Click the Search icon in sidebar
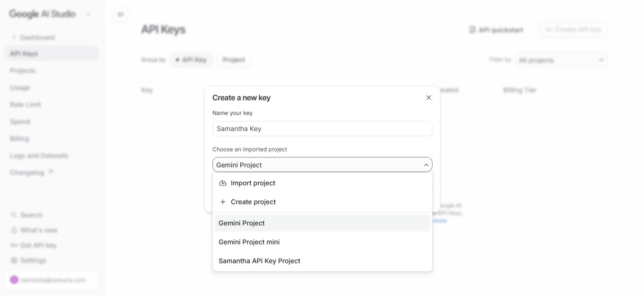This screenshot has width=644, height=296. [x=14, y=215]
